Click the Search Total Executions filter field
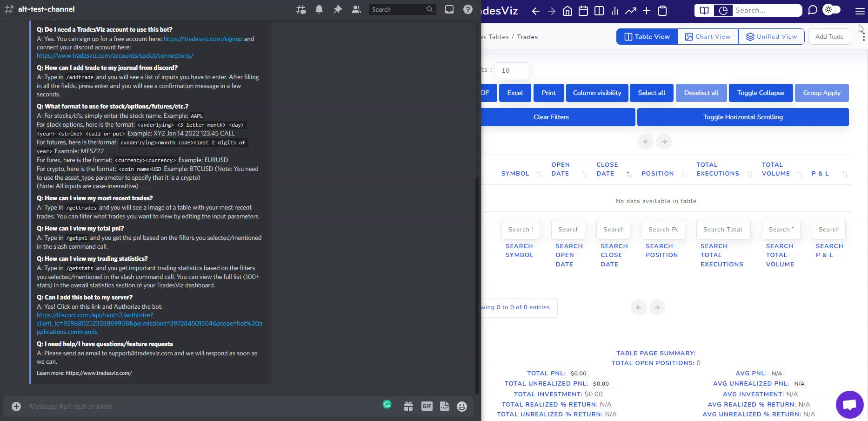 pyautogui.click(x=723, y=230)
